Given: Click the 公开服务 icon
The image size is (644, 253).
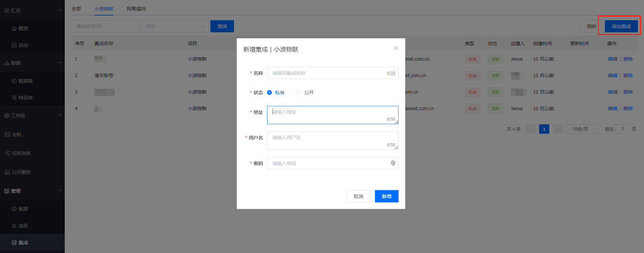Looking at the screenshot, I should point(7,172).
